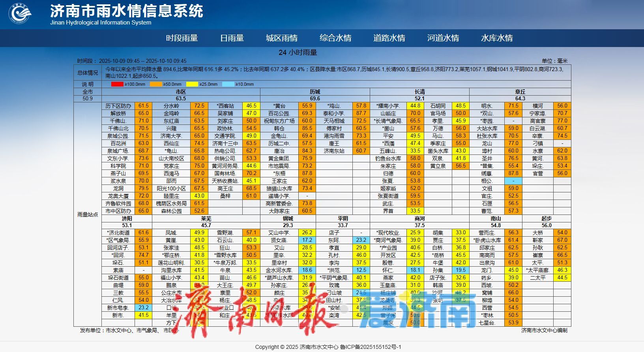644x352 pixels.
Task: Click the 长清气象局 station name
Action: pyautogui.click(x=388, y=121)
